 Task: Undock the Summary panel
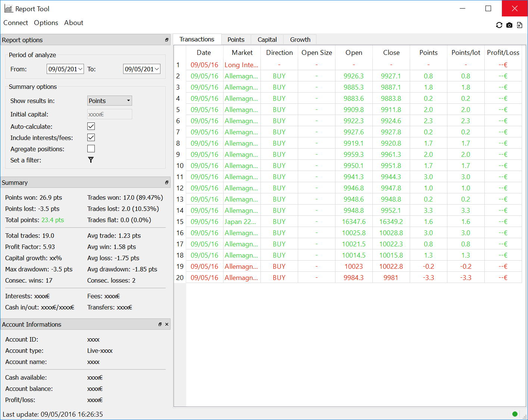point(167,183)
